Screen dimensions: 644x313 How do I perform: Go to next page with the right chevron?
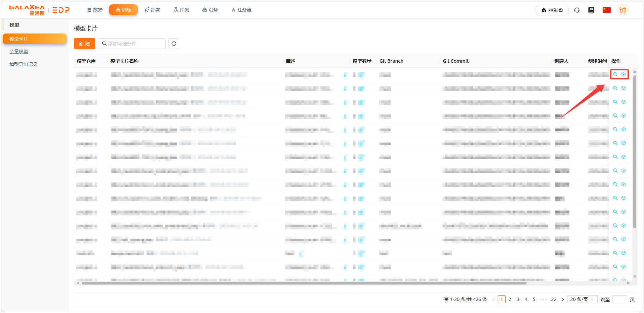(563, 299)
